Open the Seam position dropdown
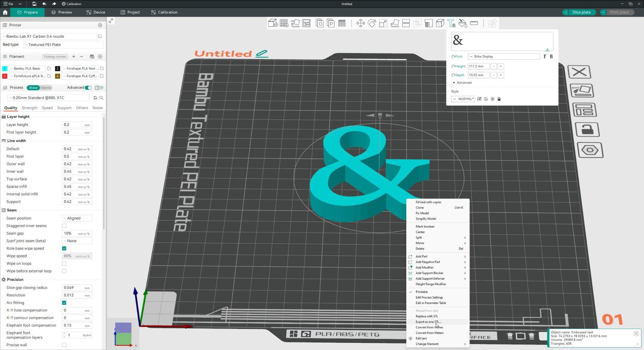This screenshot has width=644, height=350. point(77,218)
